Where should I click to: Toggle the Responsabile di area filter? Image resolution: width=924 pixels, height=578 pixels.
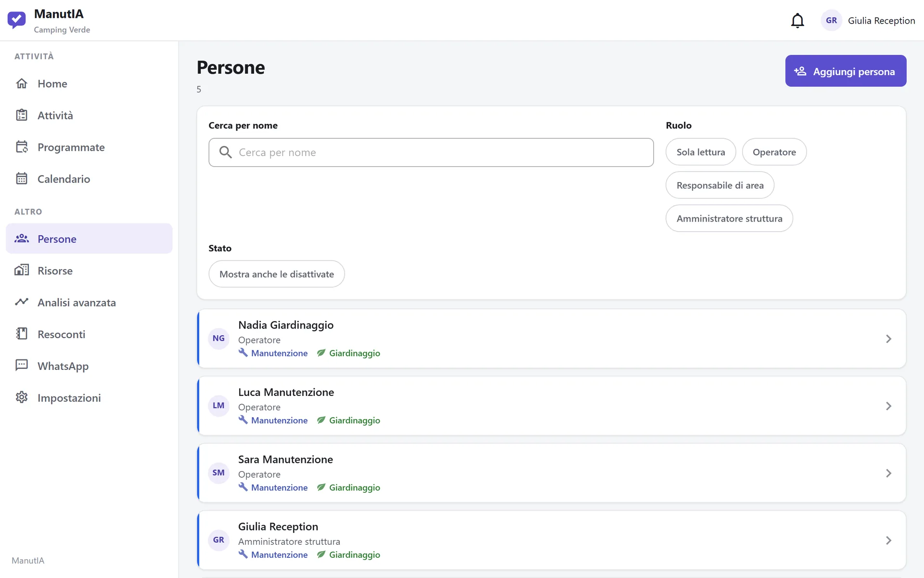[x=720, y=185]
